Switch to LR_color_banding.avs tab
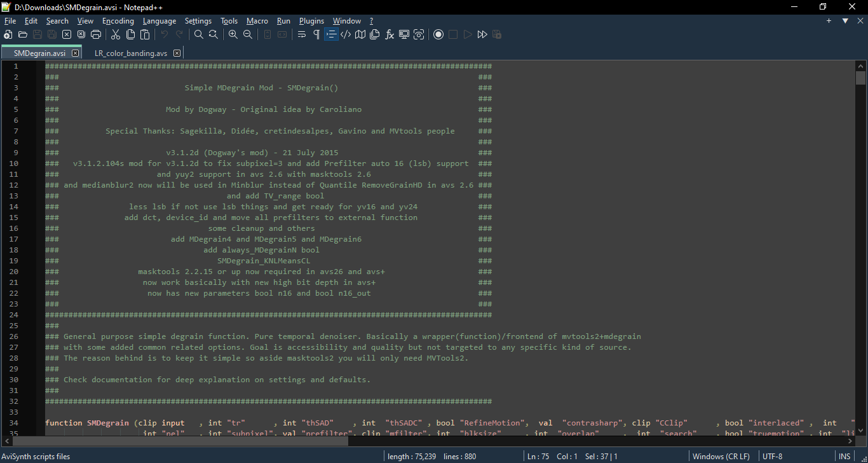868x463 pixels. (131, 53)
